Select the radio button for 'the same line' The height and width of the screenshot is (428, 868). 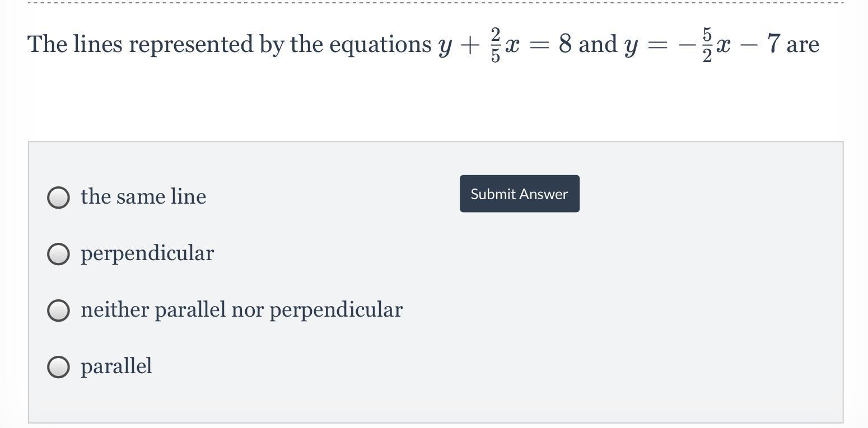pos(58,197)
